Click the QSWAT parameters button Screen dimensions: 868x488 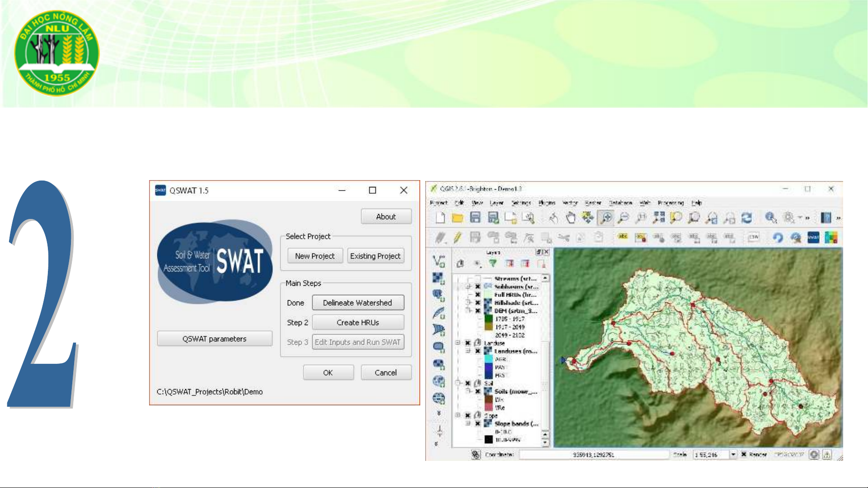point(215,339)
